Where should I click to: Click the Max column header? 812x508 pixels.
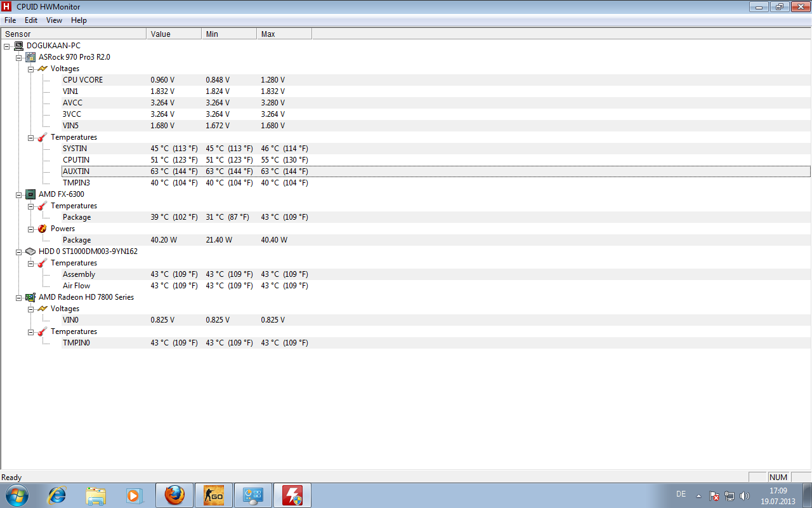tap(284, 34)
